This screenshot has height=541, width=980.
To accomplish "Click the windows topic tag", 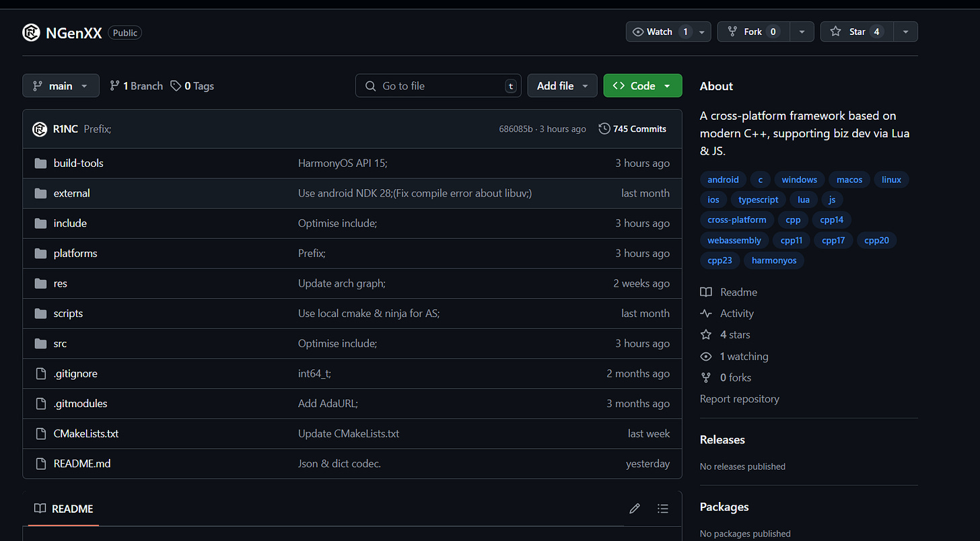I will pyautogui.click(x=800, y=180).
